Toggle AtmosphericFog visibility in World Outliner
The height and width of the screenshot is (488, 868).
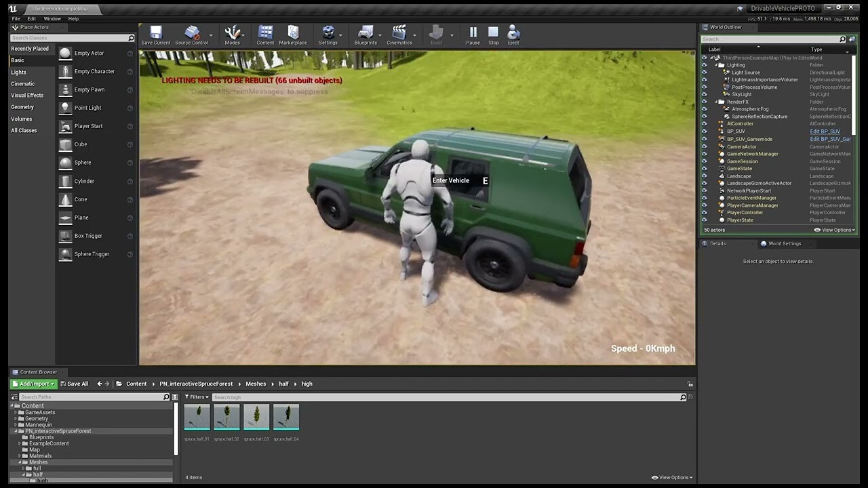(704, 109)
